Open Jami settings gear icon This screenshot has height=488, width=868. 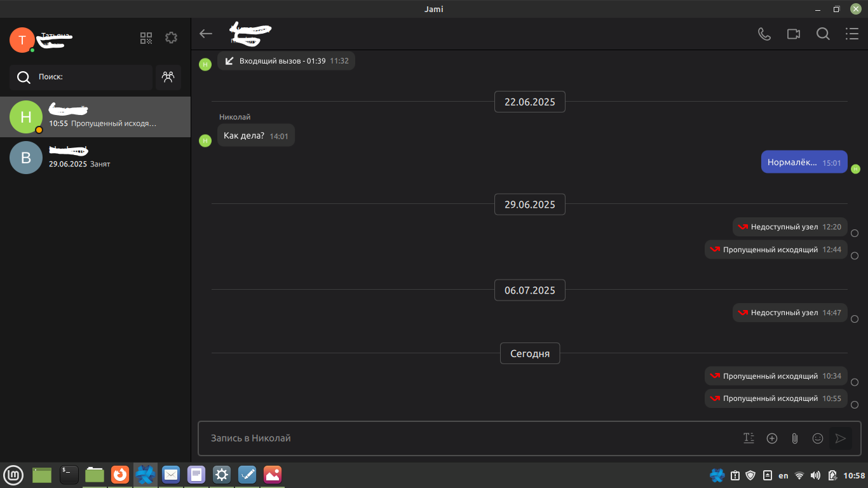[x=171, y=38]
